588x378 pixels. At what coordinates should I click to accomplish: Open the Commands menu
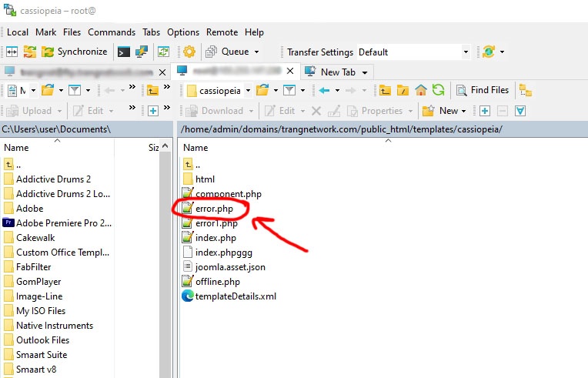(x=112, y=32)
